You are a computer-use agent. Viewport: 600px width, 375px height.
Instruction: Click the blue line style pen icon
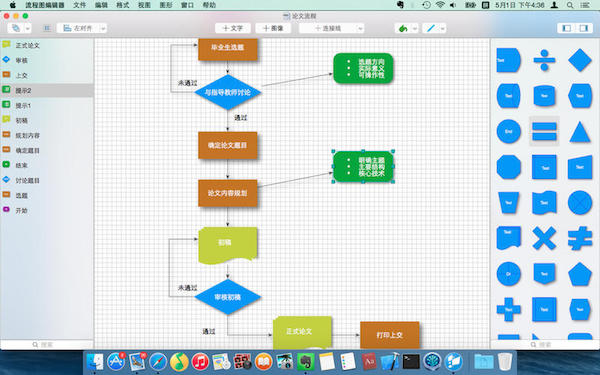431,28
